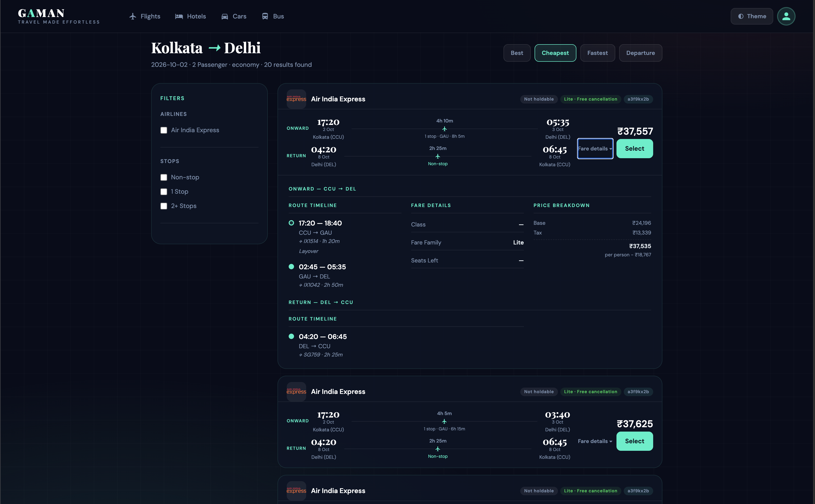Click the Tax ₹13,339 price row

[x=592, y=233]
